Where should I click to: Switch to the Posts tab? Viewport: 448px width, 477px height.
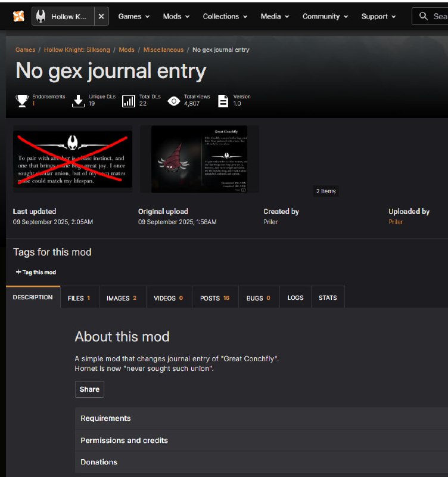(214, 298)
